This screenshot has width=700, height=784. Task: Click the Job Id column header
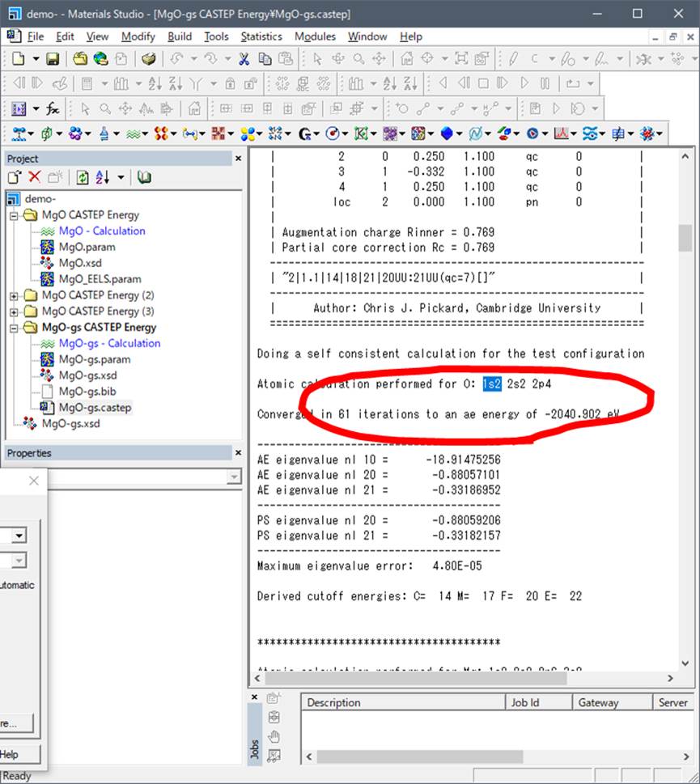click(539, 702)
